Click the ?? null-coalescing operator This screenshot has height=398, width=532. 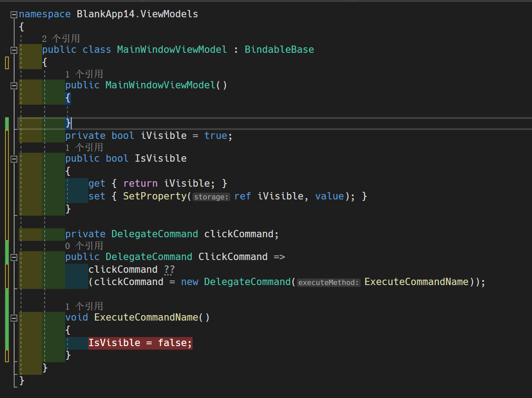click(x=169, y=269)
